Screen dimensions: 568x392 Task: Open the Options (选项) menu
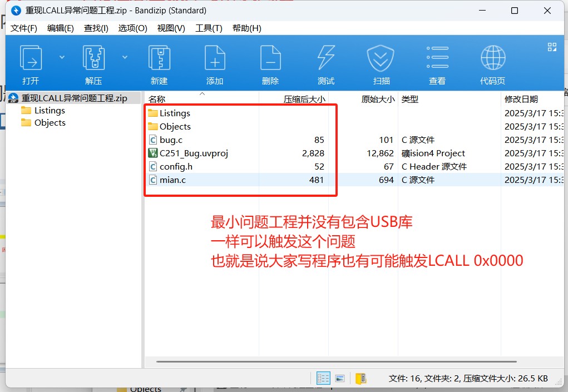coord(132,28)
